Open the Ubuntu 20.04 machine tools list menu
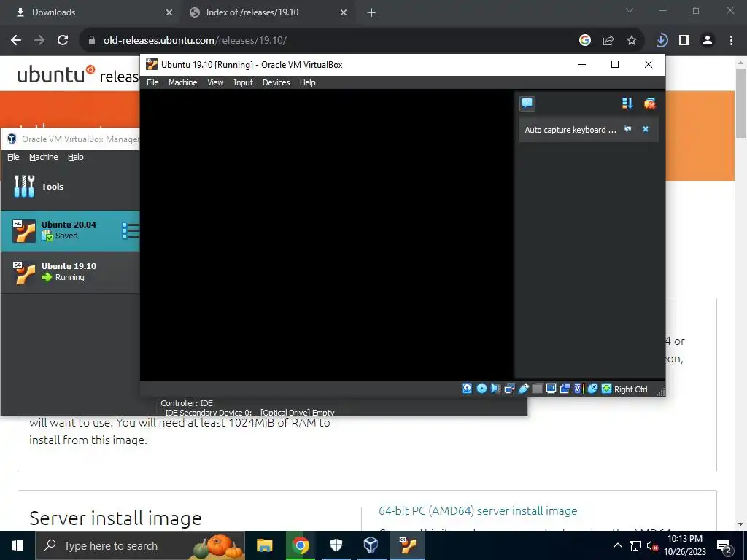The image size is (747, 560). (131, 231)
